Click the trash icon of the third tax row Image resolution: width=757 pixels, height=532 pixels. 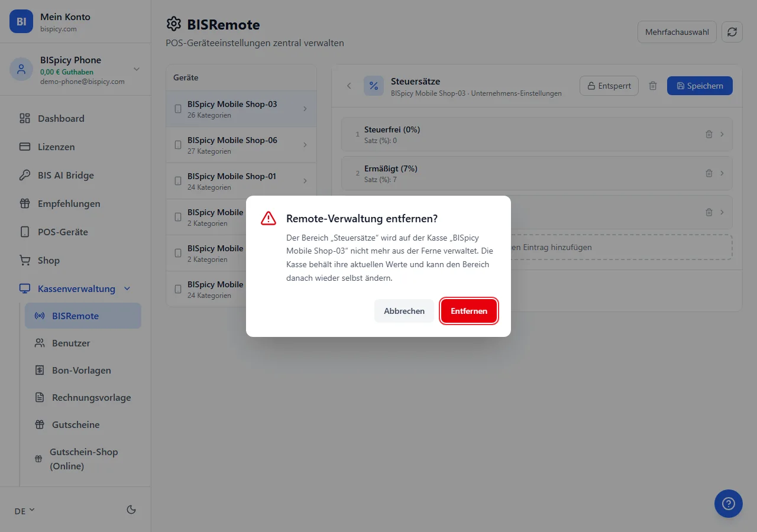coord(709,212)
